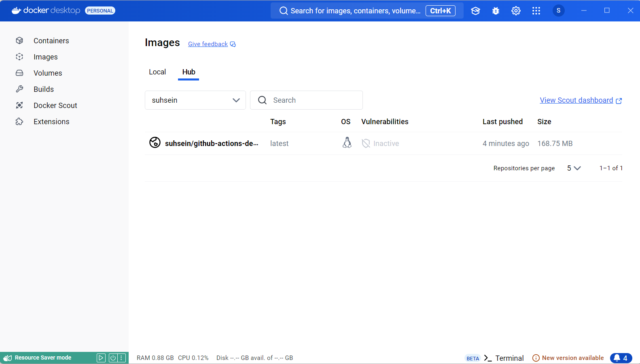Click the Builds wrench icon
Viewport: 640px width, 364px height.
19,89
